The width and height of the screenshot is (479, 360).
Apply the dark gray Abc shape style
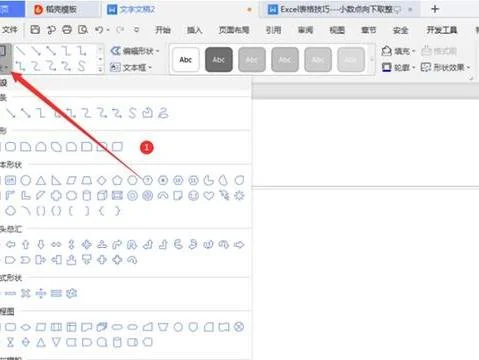point(219,60)
